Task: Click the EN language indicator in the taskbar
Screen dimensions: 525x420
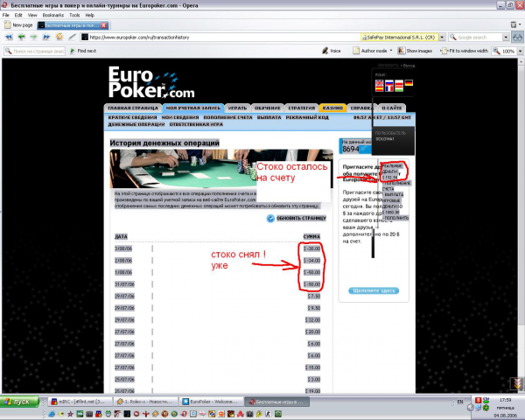Action: pyautogui.click(x=460, y=402)
